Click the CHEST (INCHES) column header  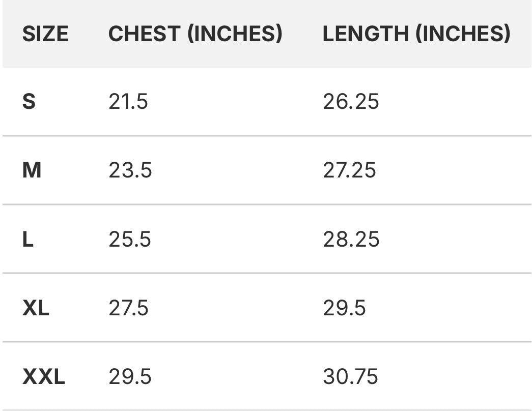click(x=195, y=34)
